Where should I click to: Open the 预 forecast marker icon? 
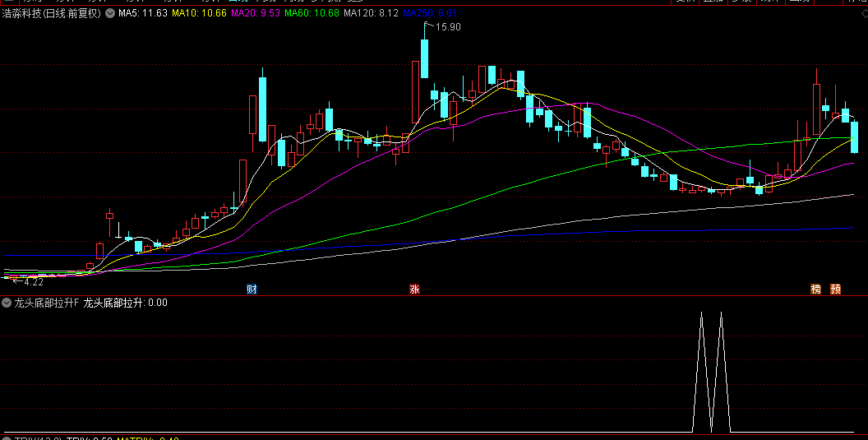(835, 289)
